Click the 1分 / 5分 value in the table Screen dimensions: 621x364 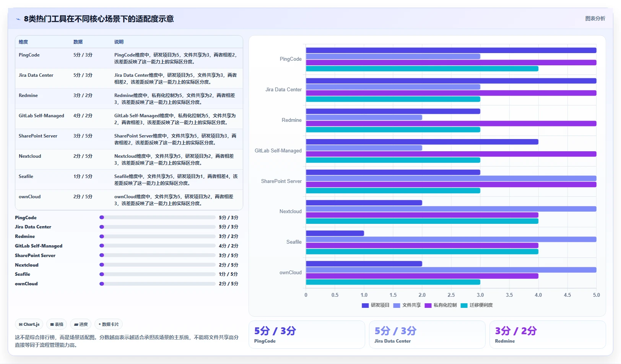[x=83, y=176]
